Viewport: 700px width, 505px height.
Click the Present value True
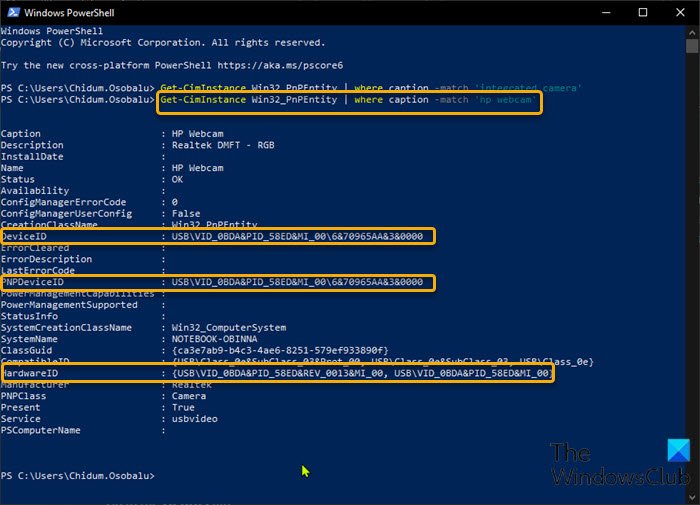(183, 407)
